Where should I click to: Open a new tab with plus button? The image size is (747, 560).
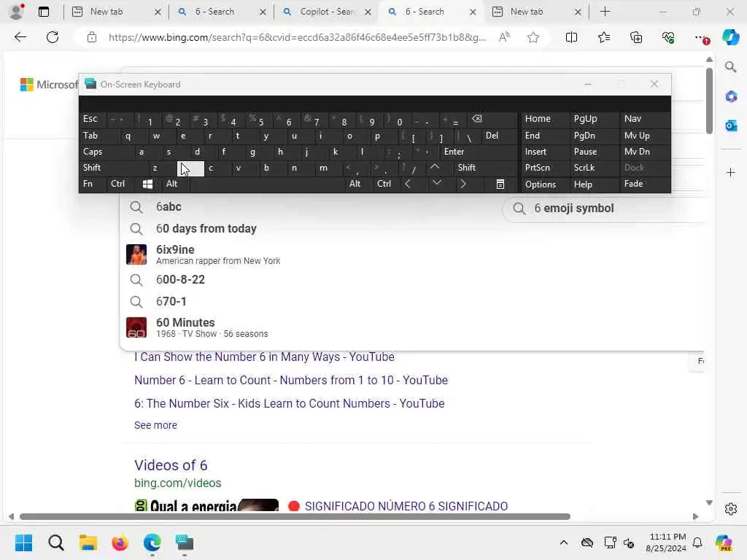click(605, 12)
